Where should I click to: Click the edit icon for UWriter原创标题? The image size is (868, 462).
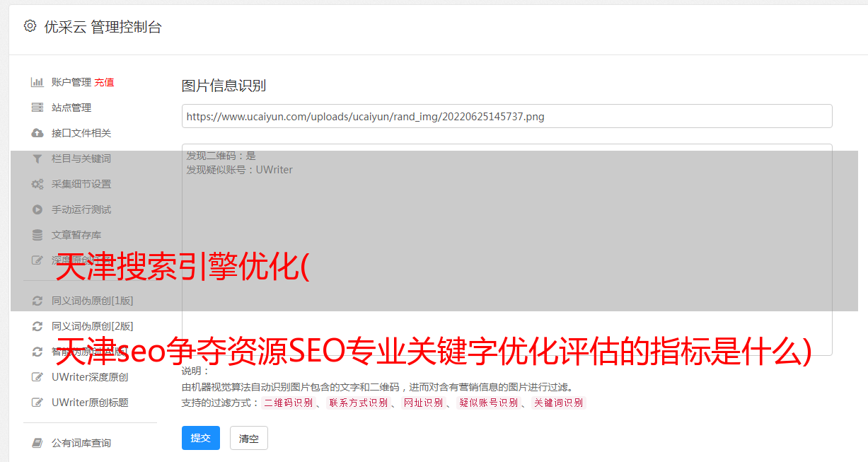[x=37, y=403]
